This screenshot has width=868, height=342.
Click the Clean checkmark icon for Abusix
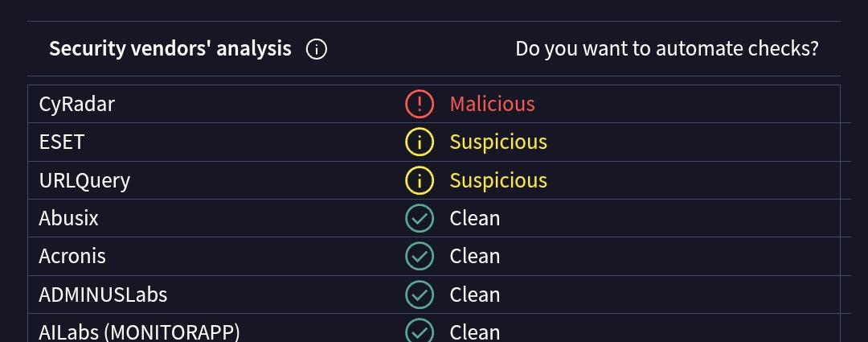(419, 218)
